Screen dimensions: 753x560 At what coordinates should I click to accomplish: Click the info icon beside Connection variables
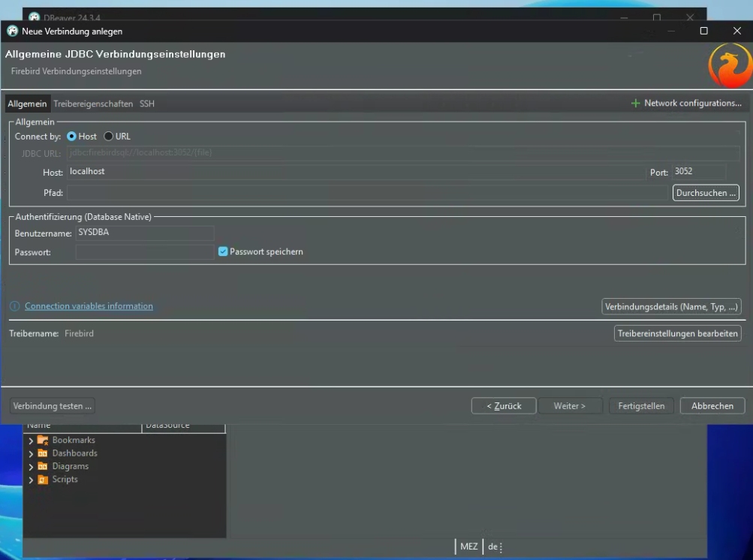[x=14, y=306]
